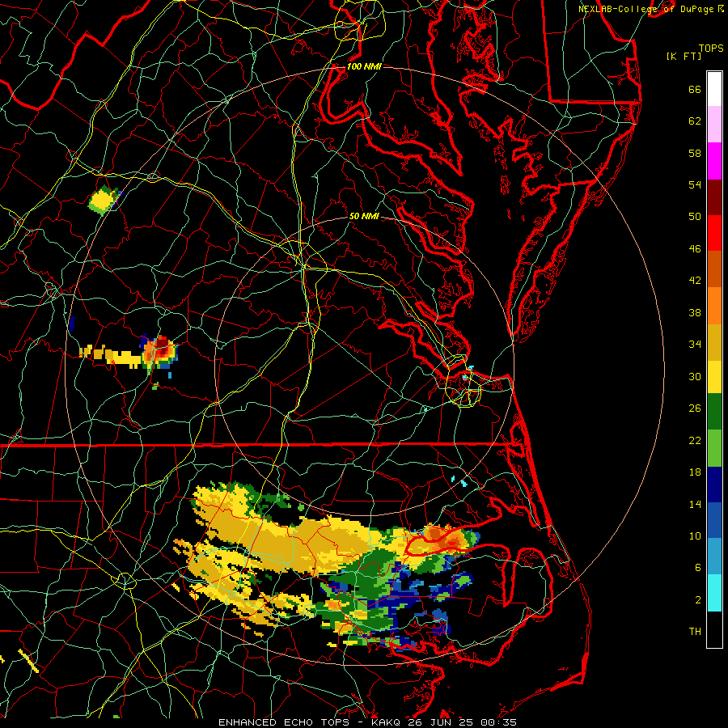Click the bright orange legend swatch
The width and height of the screenshot is (728, 728).
click(x=714, y=306)
